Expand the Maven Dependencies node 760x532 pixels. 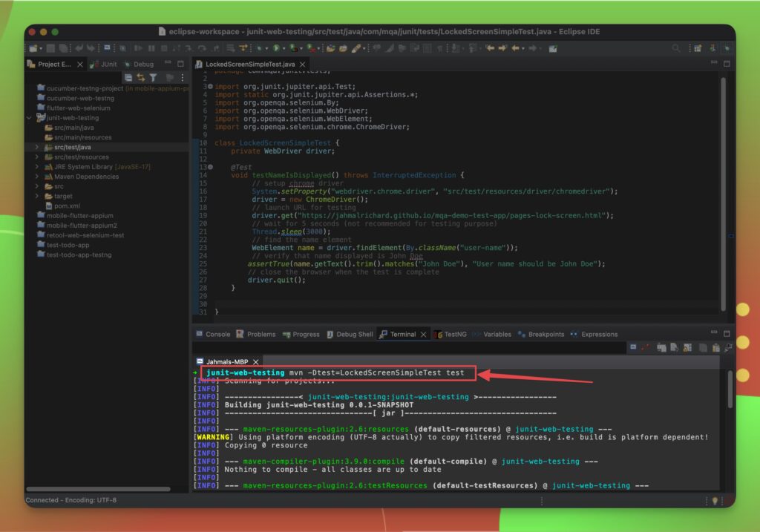pos(37,177)
